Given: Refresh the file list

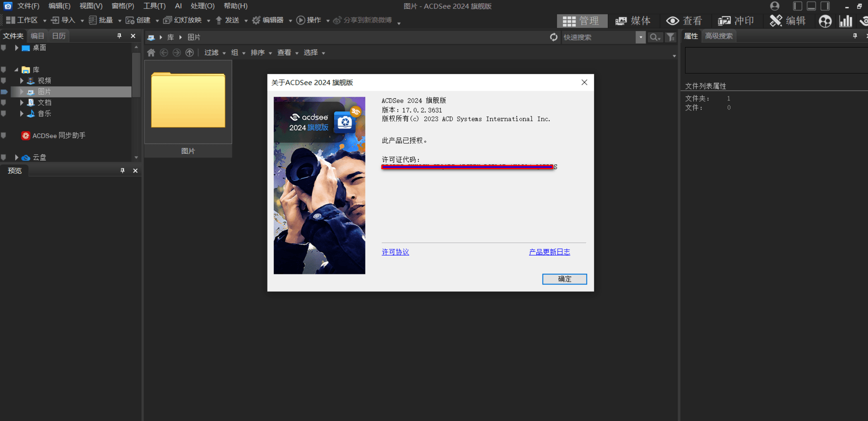Looking at the screenshot, I should [554, 37].
